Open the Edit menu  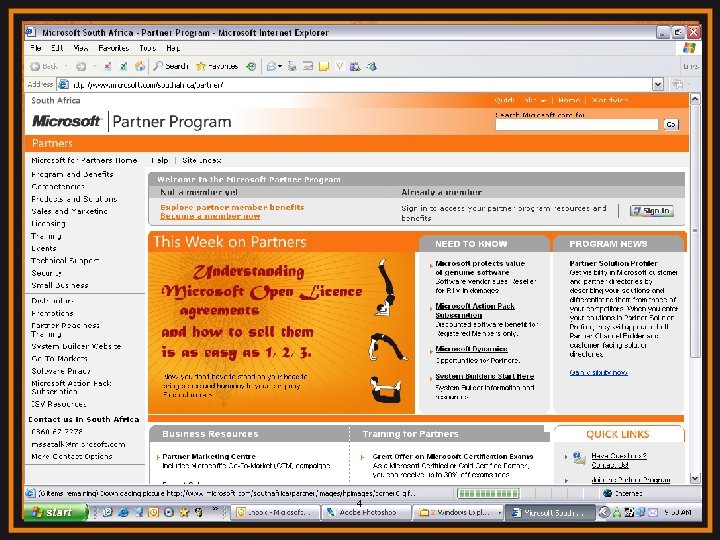(57, 48)
